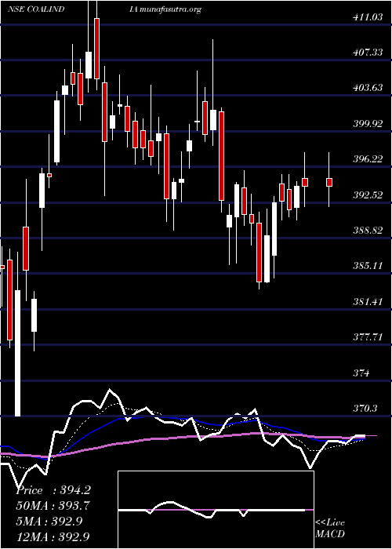This screenshot has width=392, height=549.
Task: Click the 5MA : 392.9 readout
Action: click(49, 521)
